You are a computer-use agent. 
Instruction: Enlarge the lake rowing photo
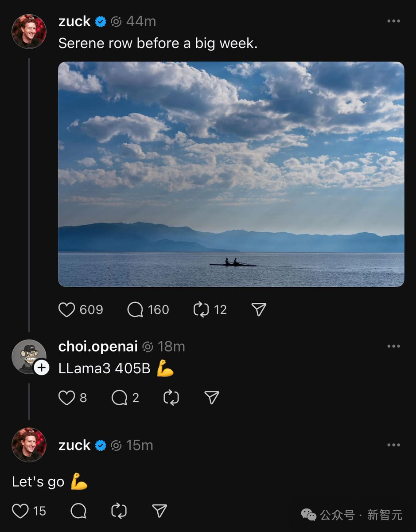231,174
